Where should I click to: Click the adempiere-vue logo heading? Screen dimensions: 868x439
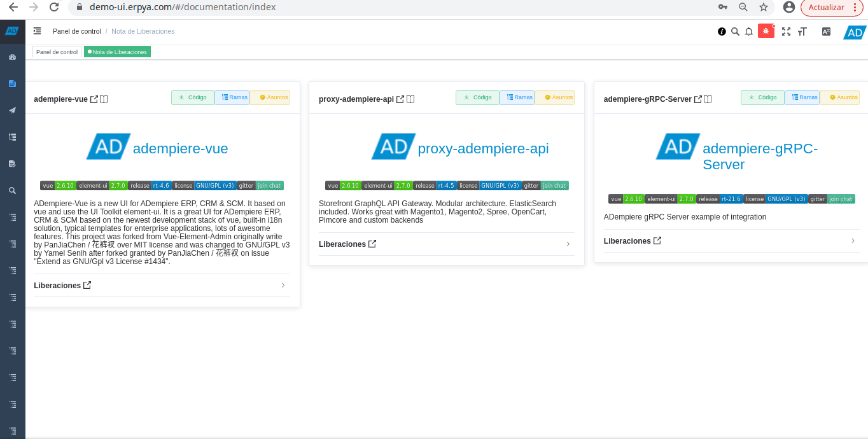(x=157, y=147)
